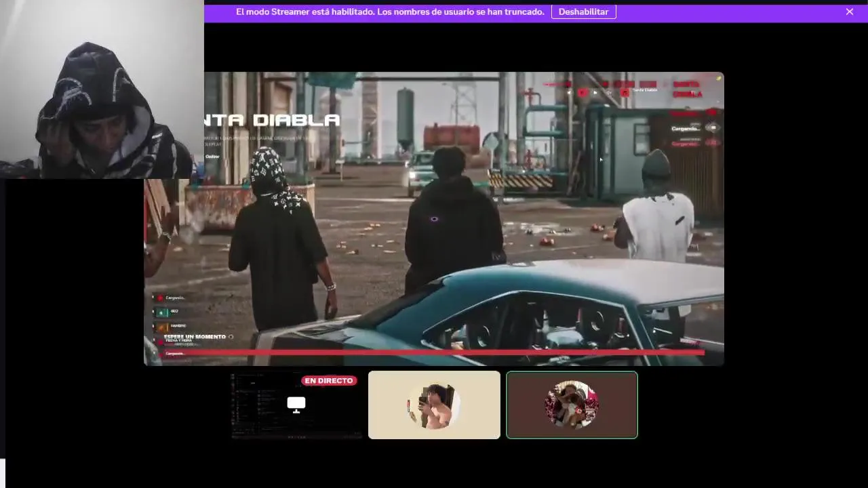Viewport: 868px width, 488px height.
Task: Select the green-outlined brown participant tile
Action: (572, 405)
